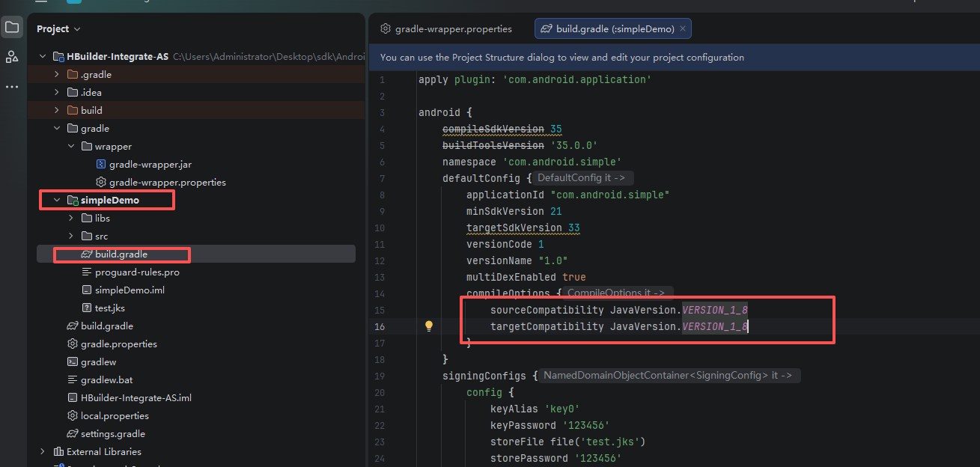This screenshot has width=980, height=467.
Task: Click storePassword '123456' line
Action: tap(556, 458)
